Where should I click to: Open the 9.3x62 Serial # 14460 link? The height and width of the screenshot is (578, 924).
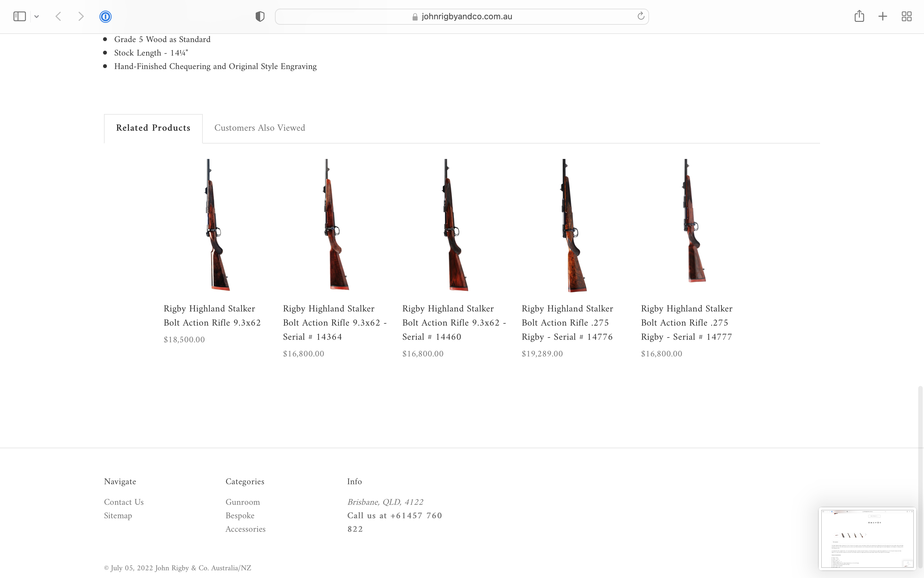[454, 323]
